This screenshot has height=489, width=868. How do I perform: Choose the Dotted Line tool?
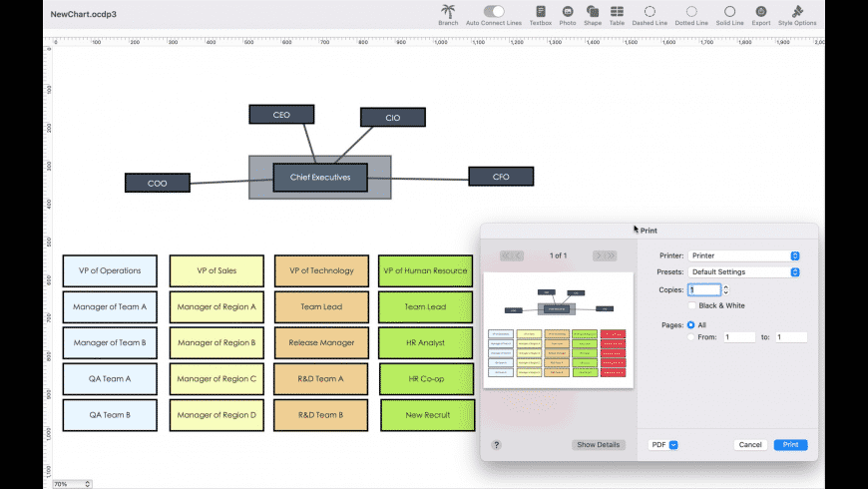click(691, 11)
